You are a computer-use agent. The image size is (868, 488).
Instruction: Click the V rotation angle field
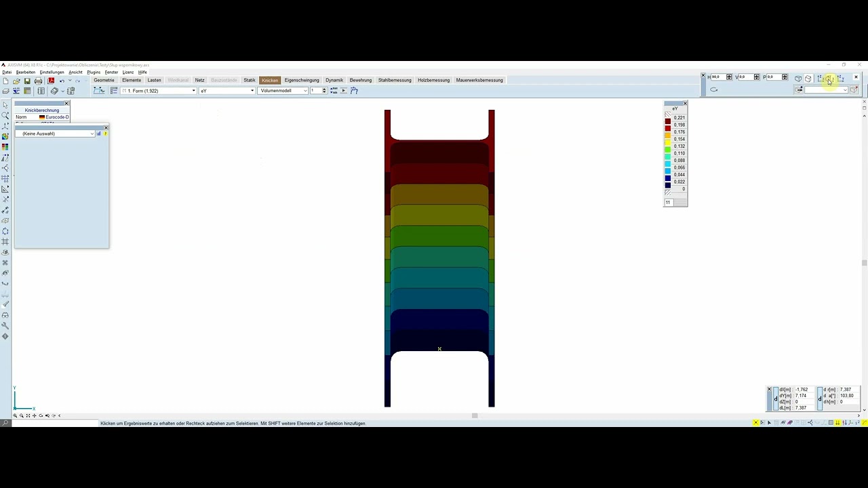click(746, 77)
